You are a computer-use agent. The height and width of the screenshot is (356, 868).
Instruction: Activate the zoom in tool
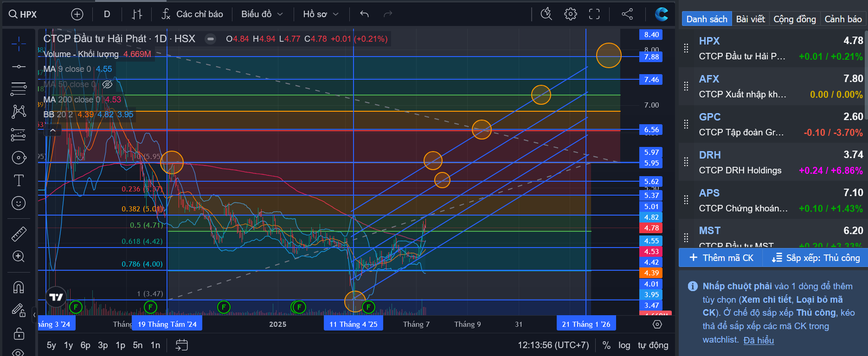pyautogui.click(x=19, y=256)
